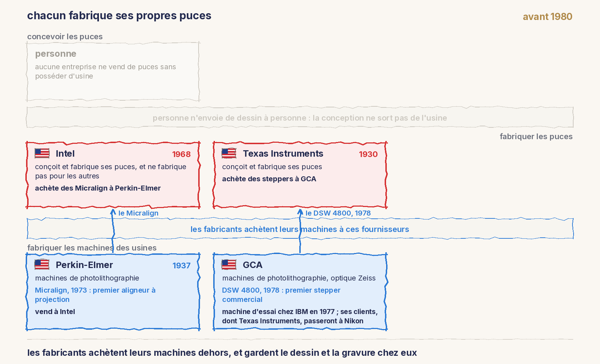Click 'achète des Micralign à Perkin-Elmer' line

pos(98,188)
